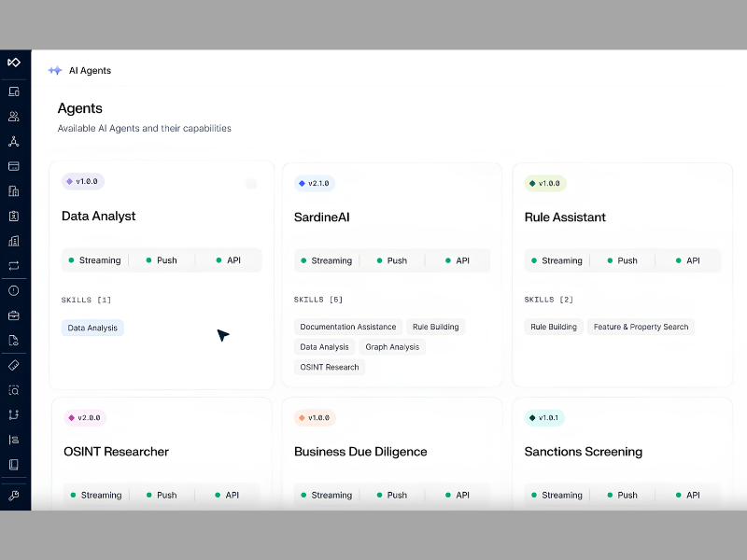
Task: Open the book documentation icon in the sidebar
Action: coord(14,464)
